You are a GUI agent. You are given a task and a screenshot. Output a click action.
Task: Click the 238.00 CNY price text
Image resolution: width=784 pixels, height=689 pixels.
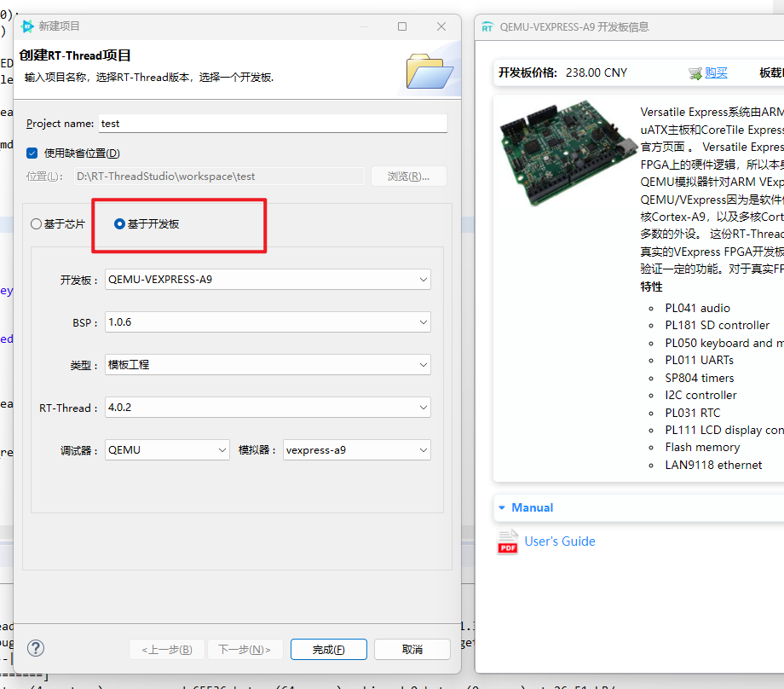[596, 73]
